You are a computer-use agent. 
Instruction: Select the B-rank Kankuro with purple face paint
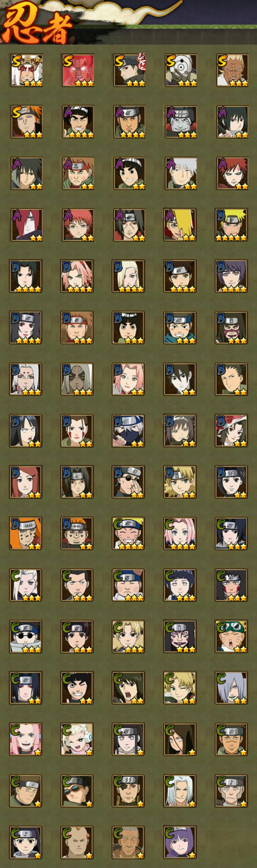[x=231, y=327]
